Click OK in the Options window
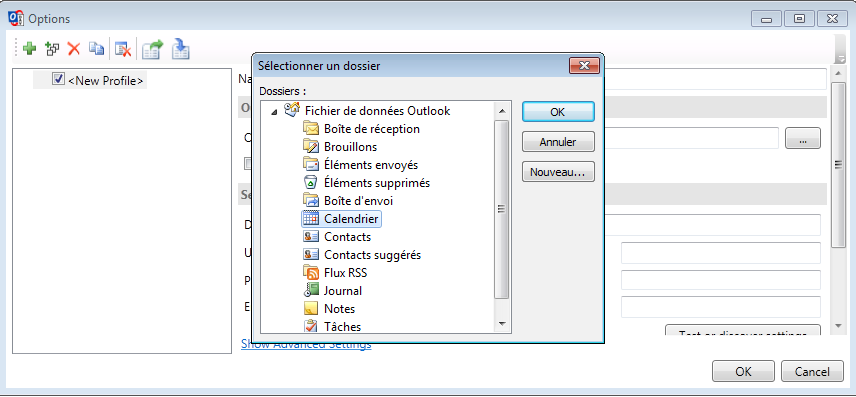 pyautogui.click(x=743, y=372)
